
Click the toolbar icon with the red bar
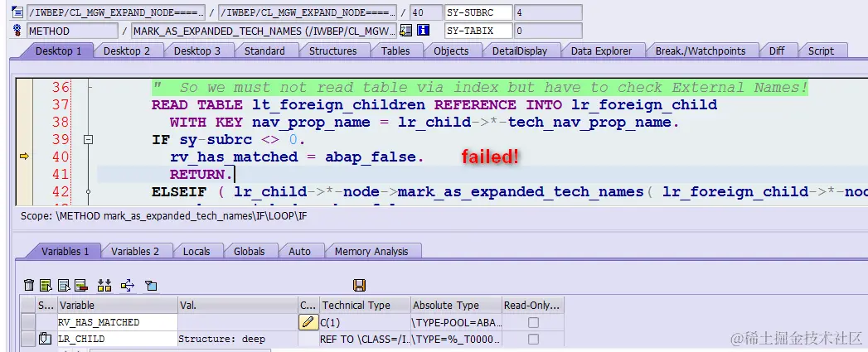point(81,286)
